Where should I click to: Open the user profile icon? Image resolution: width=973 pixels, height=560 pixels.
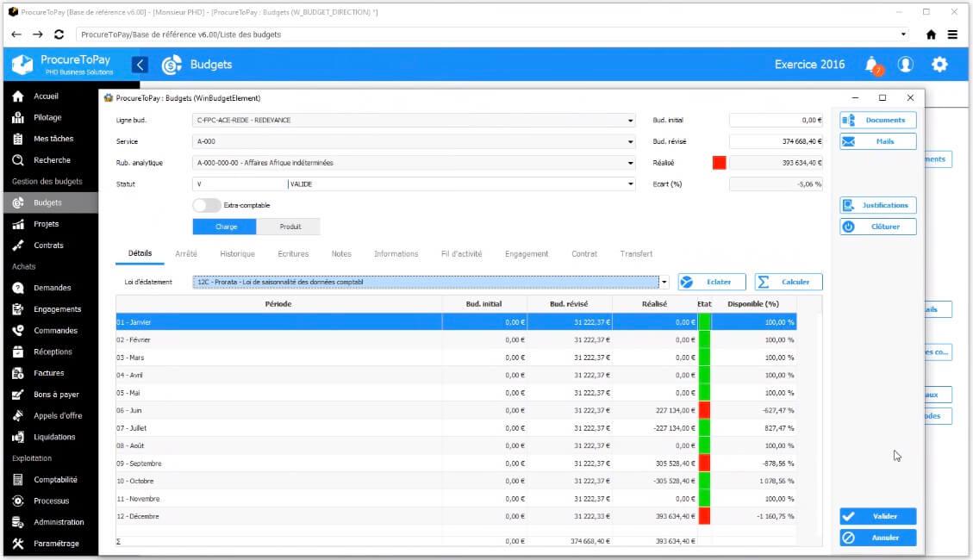(905, 65)
